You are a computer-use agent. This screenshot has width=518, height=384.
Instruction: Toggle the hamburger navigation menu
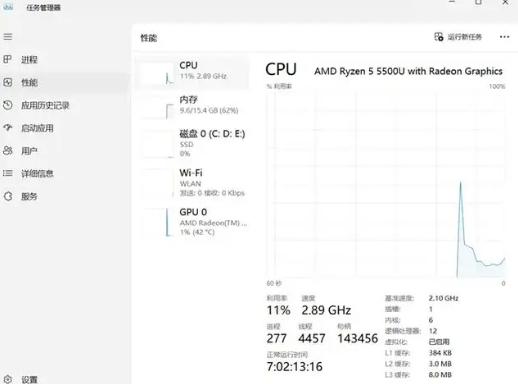(8, 37)
